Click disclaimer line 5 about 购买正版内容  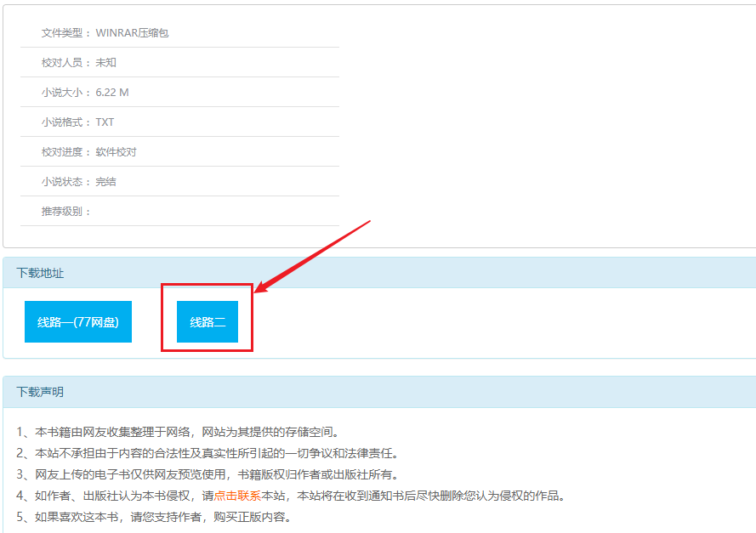pyautogui.click(x=154, y=517)
